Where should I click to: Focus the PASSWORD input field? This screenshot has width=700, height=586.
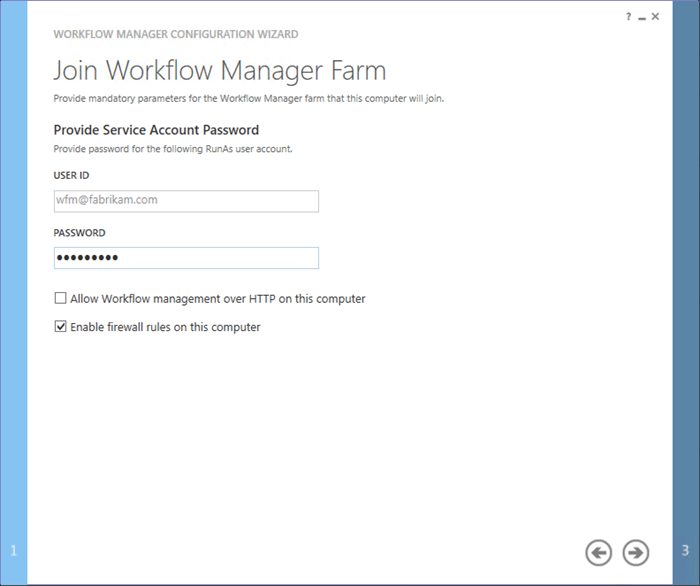pyautogui.click(x=186, y=258)
